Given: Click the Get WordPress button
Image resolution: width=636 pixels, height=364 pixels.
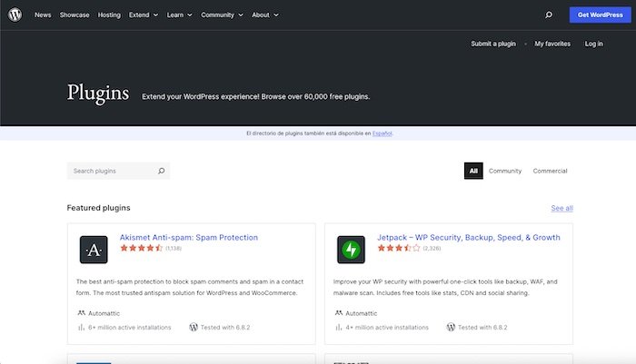Looking at the screenshot, I should coord(600,15).
